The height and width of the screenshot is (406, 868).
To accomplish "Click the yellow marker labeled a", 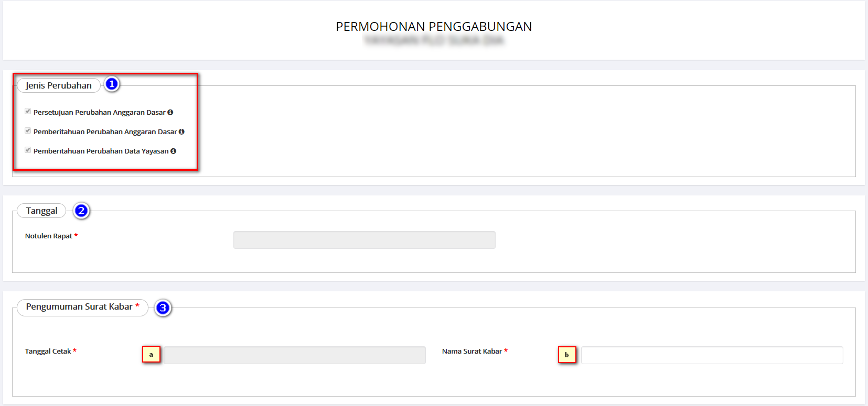I will pos(151,355).
